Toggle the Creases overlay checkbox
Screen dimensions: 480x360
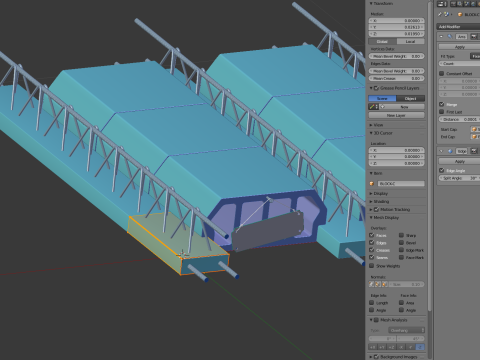click(x=372, y=250)
